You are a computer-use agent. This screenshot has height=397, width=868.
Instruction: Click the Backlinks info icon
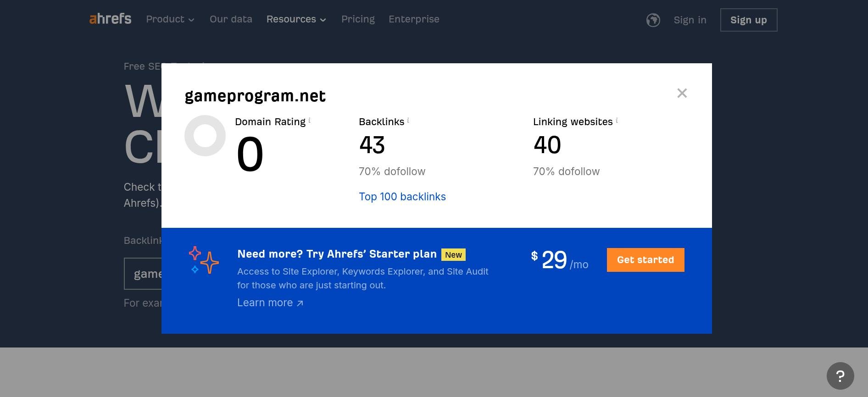click(408, 120)
